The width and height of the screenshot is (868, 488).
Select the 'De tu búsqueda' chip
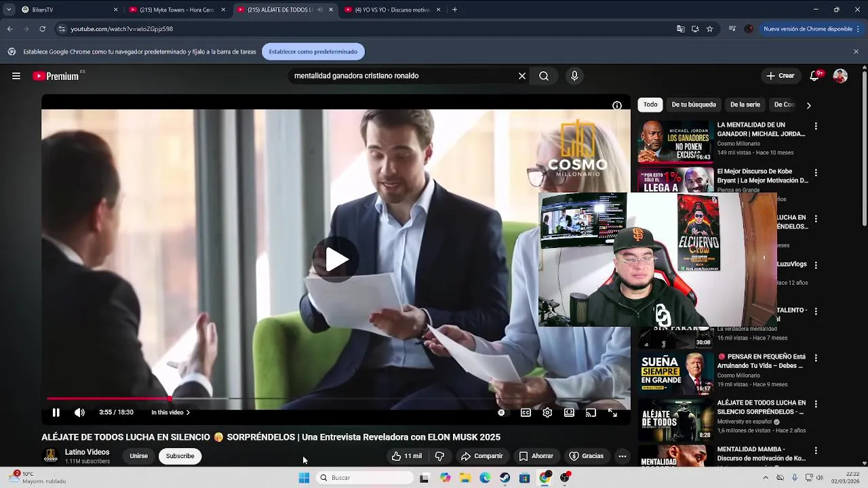coord(694,104)
